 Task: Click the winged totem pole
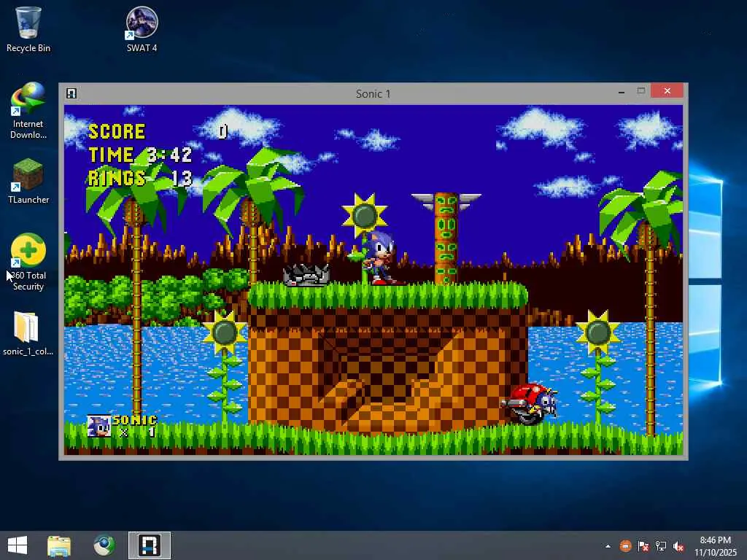pos(446,238)
